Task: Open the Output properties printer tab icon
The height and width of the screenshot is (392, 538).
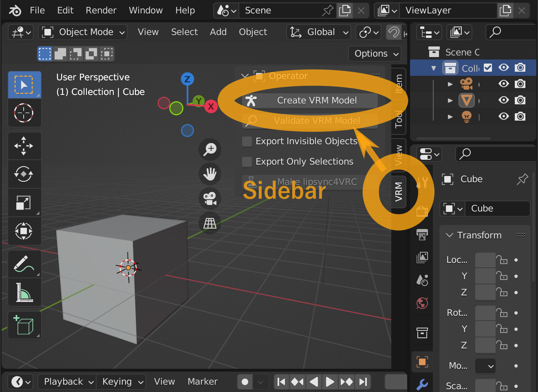Action: (422, 234)
